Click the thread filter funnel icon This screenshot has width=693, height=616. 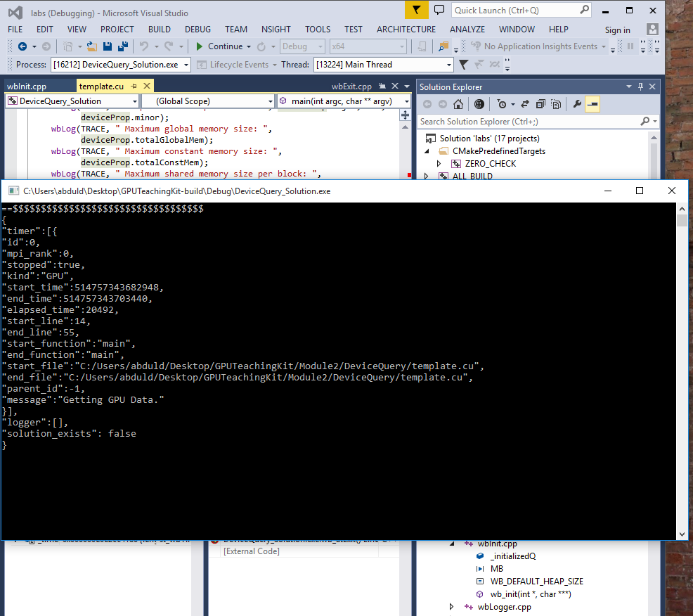463,65
